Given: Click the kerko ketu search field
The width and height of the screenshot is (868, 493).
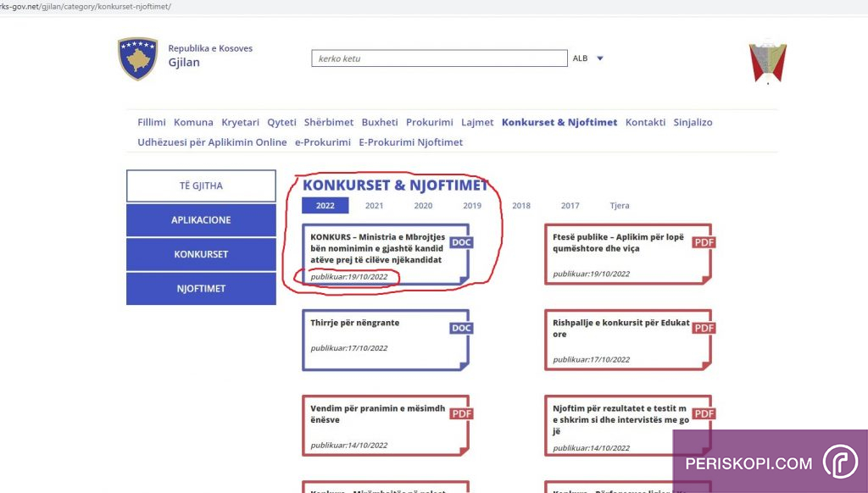Looking at the screenshot, I should point(439,58).
